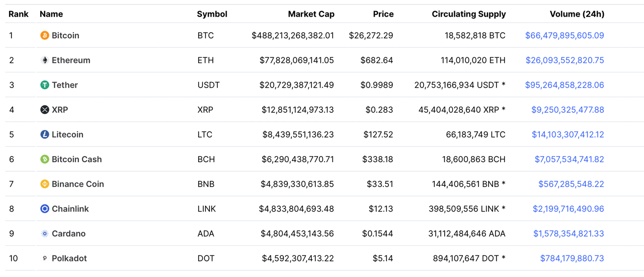Click the blue Litecoin logo icon
This screenshot has height=277, width=644.
(x=45, y=134)
